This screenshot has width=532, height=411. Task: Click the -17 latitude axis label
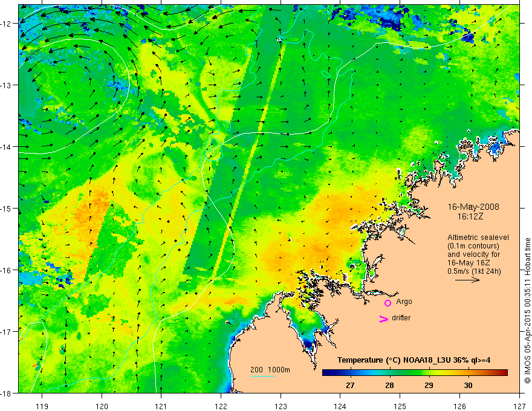point(7,331)
